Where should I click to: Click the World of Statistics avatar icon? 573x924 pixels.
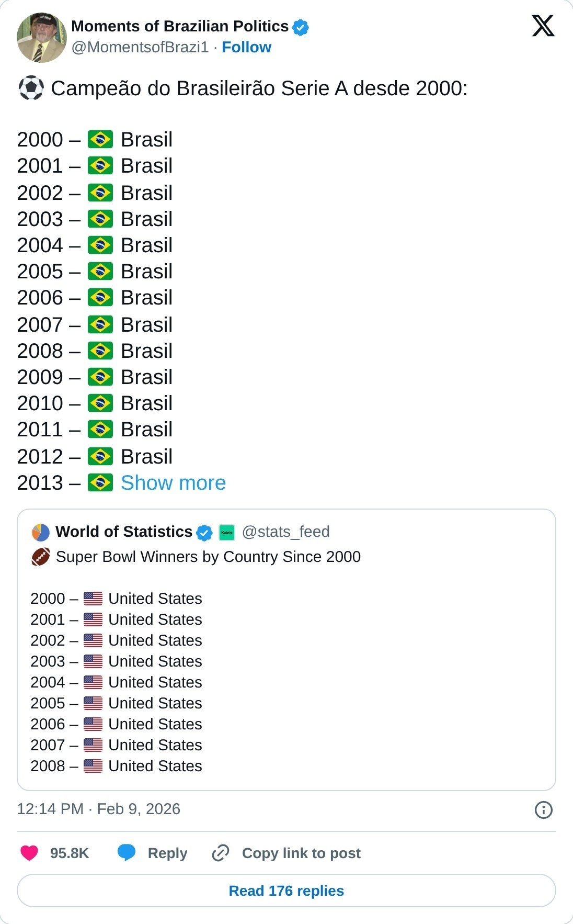[41, 532]
